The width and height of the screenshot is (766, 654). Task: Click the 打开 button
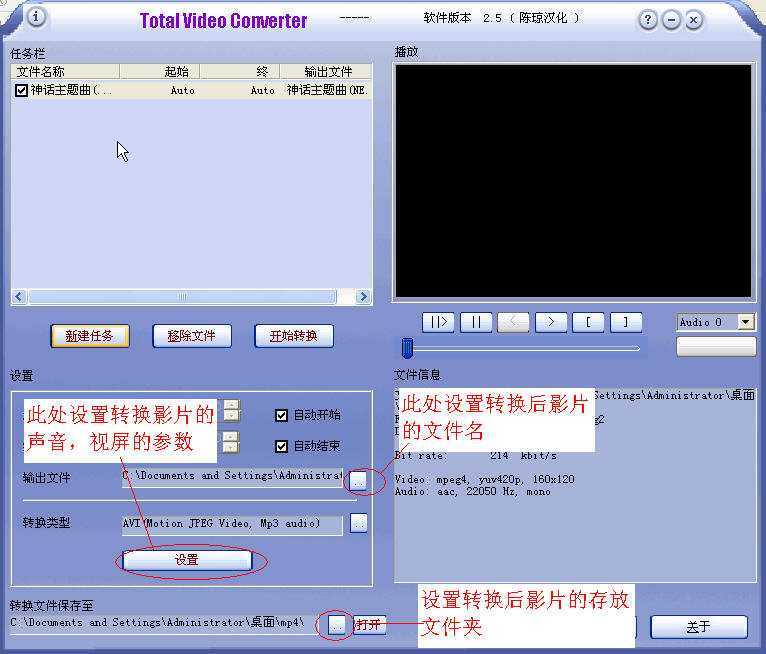pos(369,625)
